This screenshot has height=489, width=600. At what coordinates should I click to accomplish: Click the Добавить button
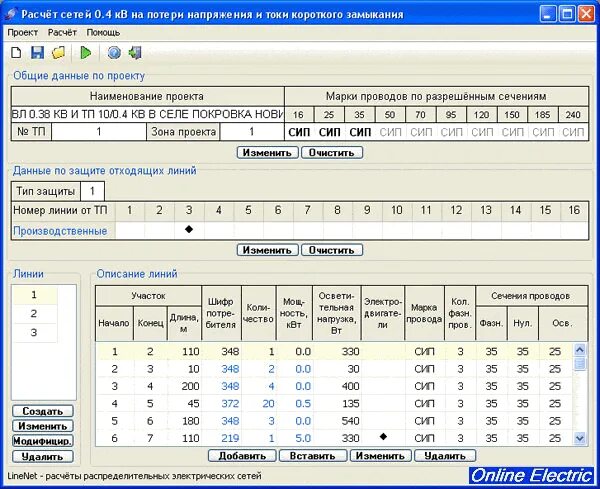[242, 456]
